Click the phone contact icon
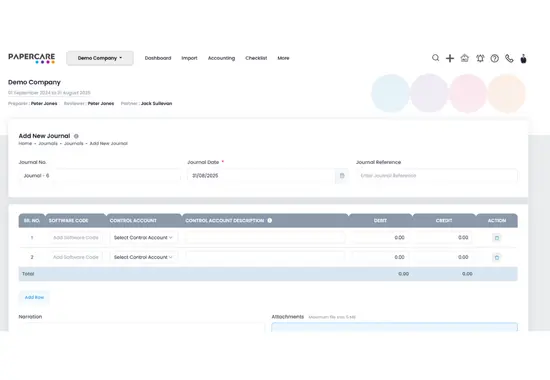Viewport: 550px width, 380px height. tap(509, 58)
